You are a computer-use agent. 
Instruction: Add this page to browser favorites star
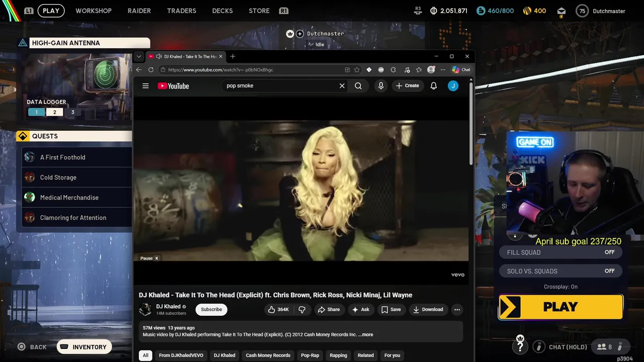pyautogui.click(x=357, y=70)
